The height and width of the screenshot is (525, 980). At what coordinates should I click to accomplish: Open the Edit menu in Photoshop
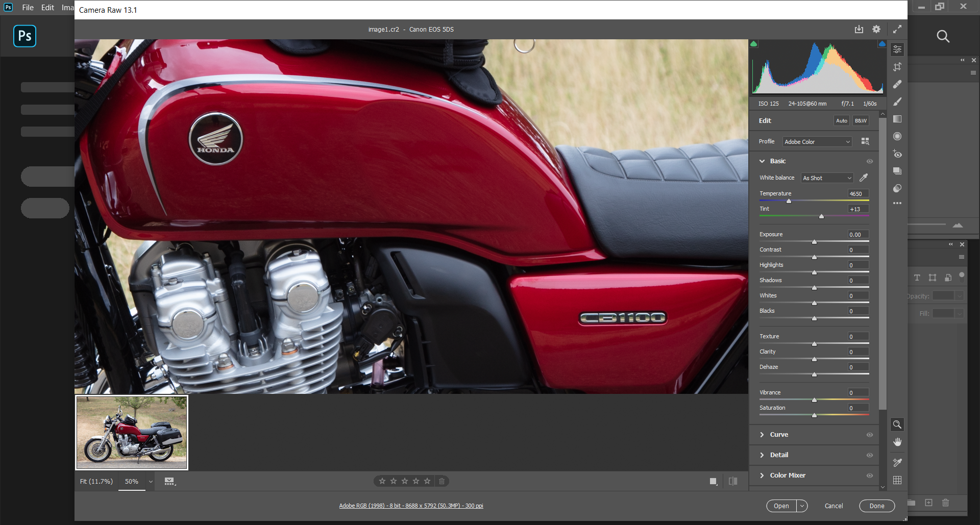click(47, 8)
